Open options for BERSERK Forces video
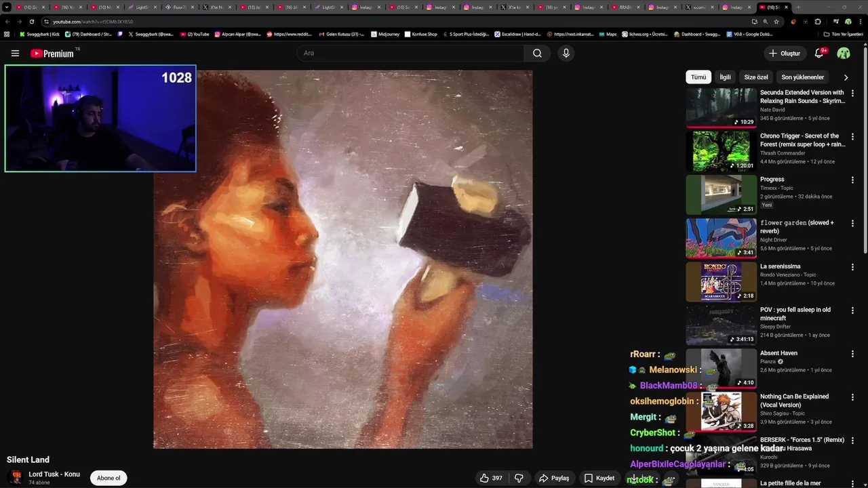The width and height of the screenshot is (868, 488). pos(852,440)
